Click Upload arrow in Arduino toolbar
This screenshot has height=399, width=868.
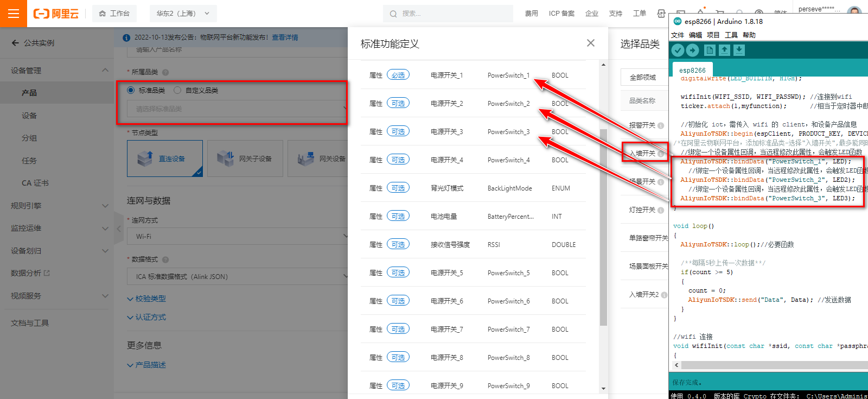(x=693, y=50)
